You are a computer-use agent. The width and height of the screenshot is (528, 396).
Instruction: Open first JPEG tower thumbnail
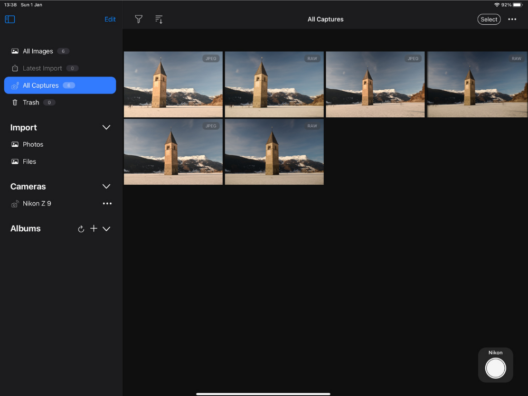click(x=173, y=84)
